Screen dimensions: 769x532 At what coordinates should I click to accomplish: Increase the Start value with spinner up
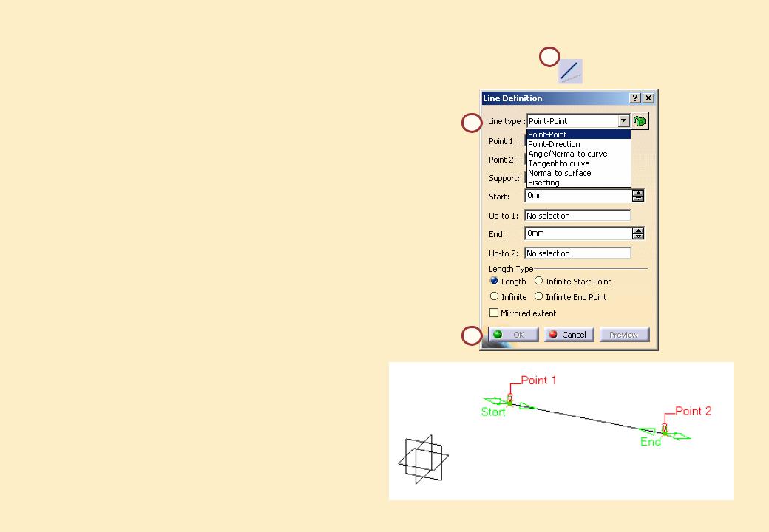point(638,193)
